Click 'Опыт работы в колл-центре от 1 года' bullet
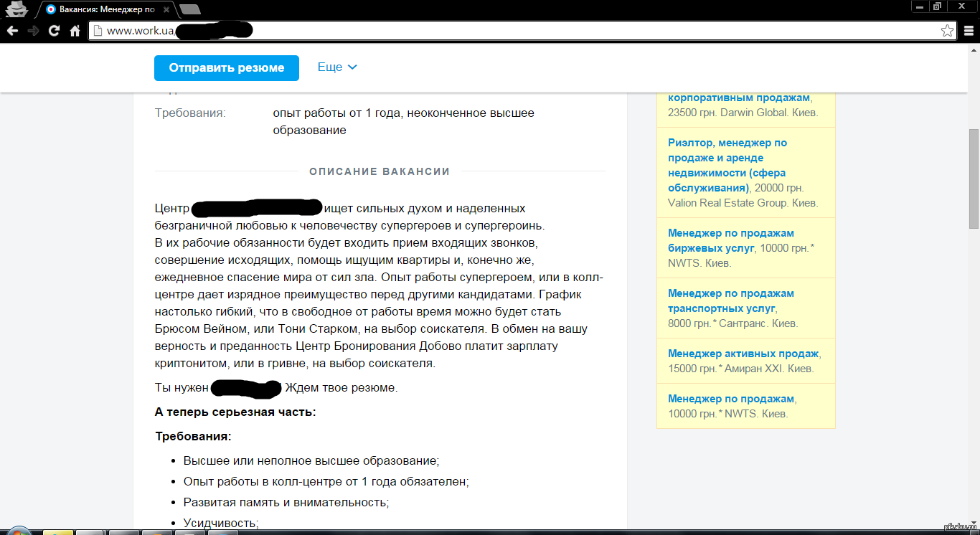Viewport: 980px width, 535px height. (326, 482)
